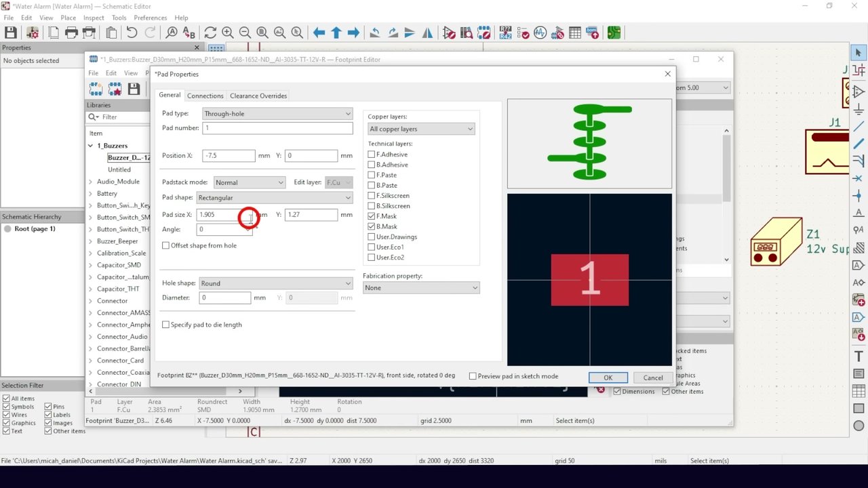
Task: Enable Specify pad to die length
Action: (x=165, y=325)
